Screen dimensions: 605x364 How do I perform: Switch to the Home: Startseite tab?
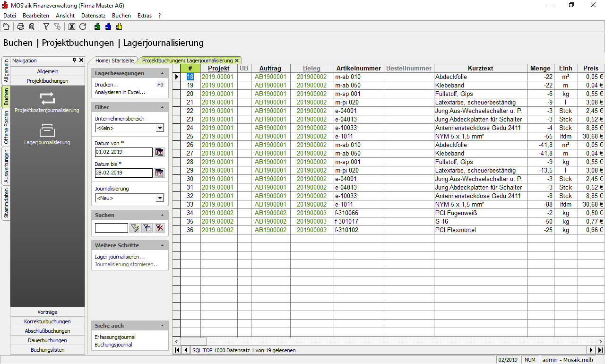pos(114,61)
